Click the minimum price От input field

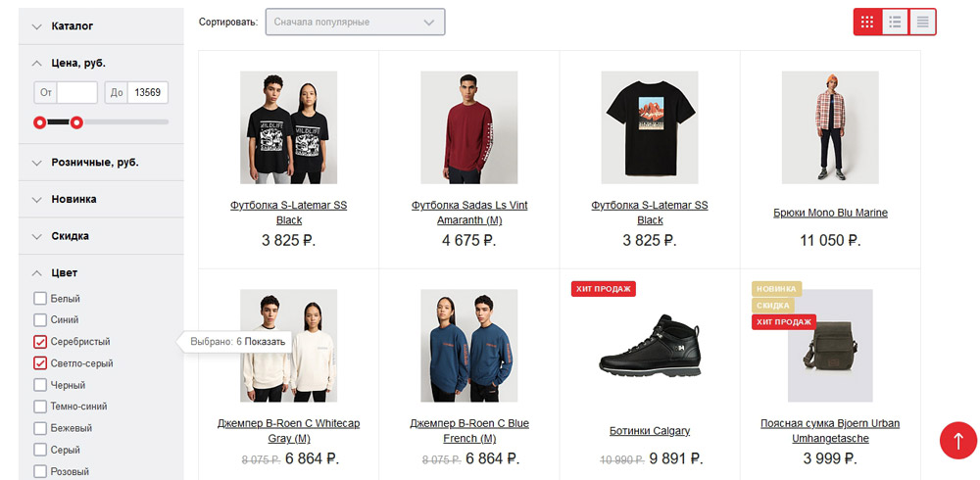point(76,93)
